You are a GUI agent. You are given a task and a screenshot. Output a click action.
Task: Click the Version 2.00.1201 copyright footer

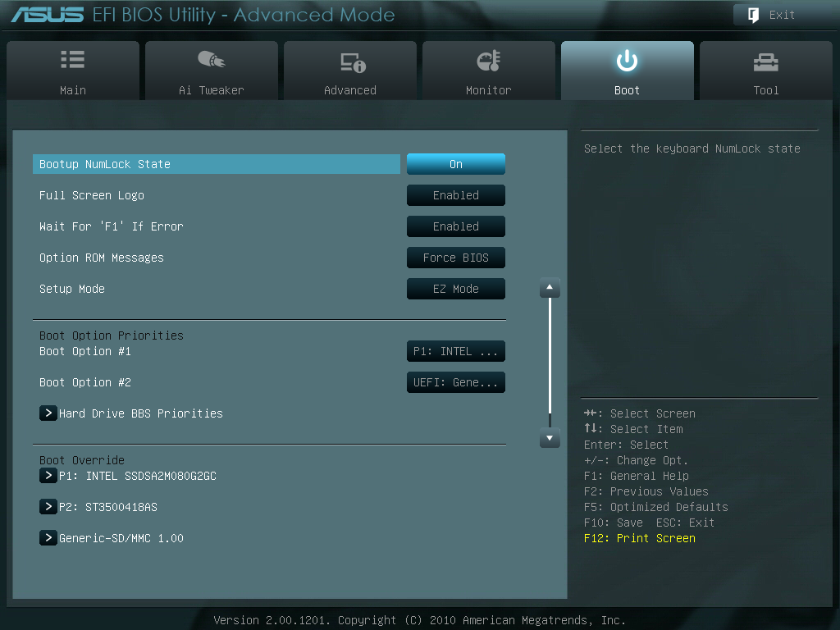[x=419, y=620]
